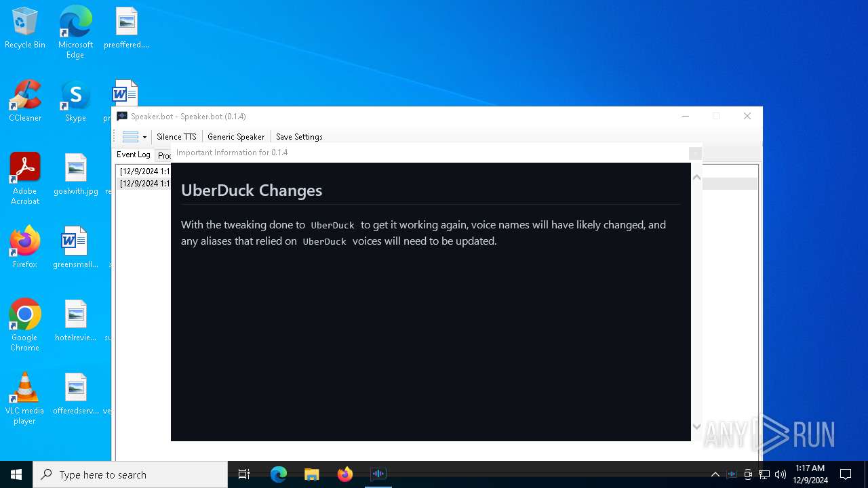
Task: Open Google Chrome desktop shortcut
Action: [x=25, y=325]
